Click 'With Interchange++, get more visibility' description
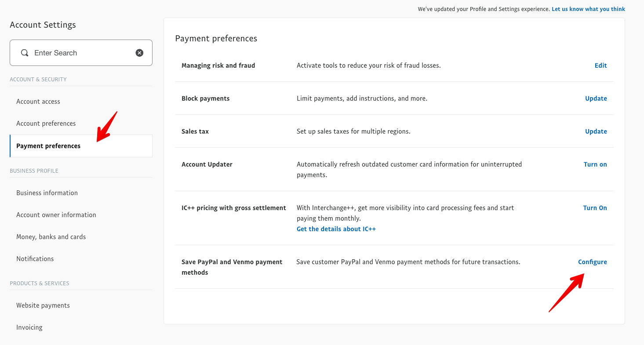The width and height of the screenshot is (644, 345). click(405, 213)
